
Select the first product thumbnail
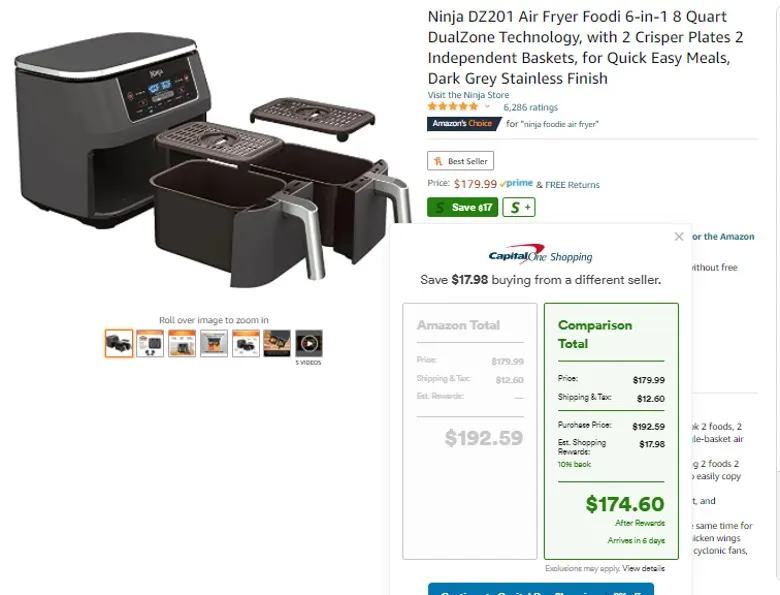(119, 343)
